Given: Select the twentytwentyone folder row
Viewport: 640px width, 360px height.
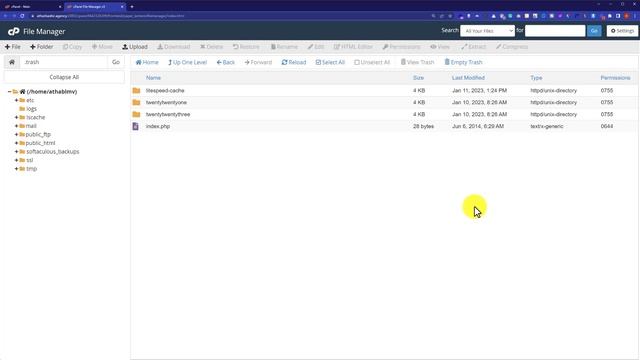Looking at the screenshot, I should point(384,102).
